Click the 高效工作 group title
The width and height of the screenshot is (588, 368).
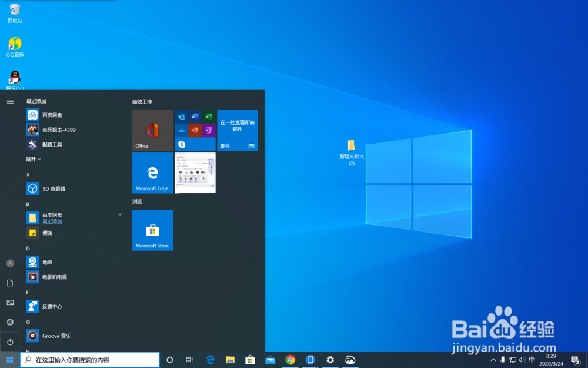tap(142, 102)
